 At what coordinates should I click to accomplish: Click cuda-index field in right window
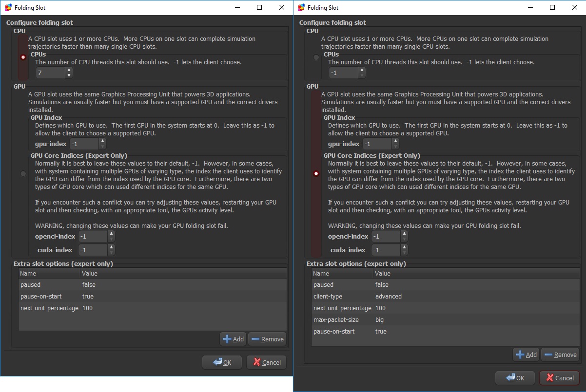[x=386, y=250]
